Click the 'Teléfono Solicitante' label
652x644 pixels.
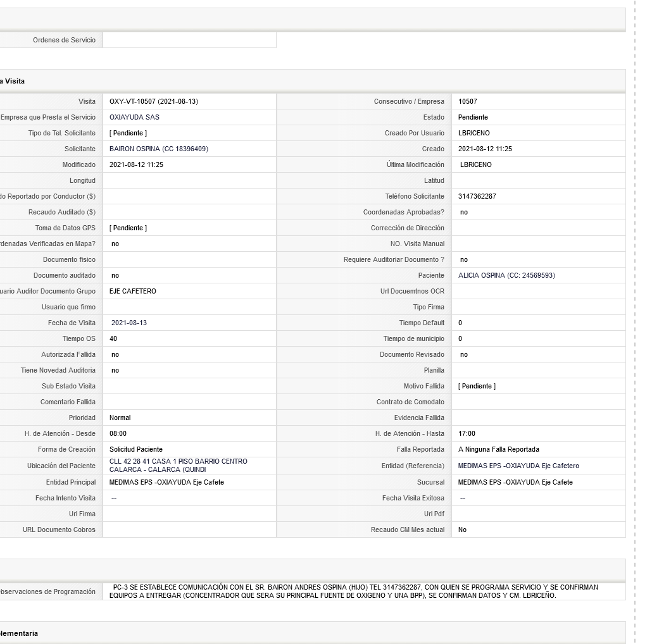[x=415, y=196]
